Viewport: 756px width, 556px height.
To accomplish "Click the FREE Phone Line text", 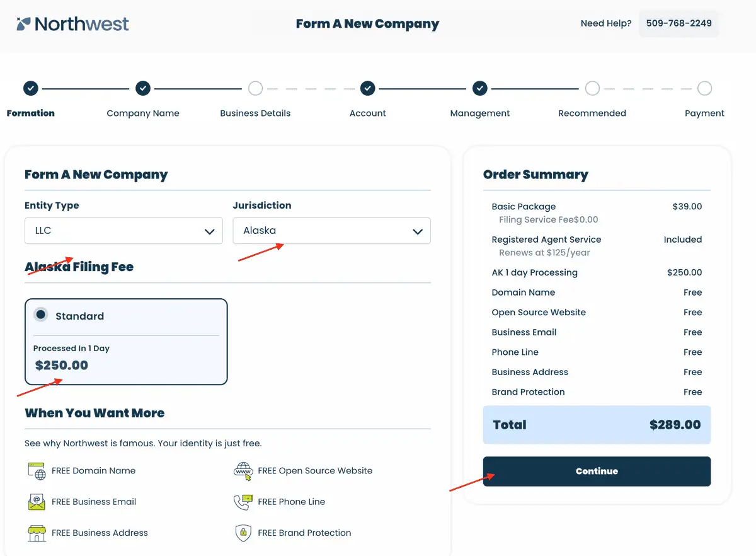I will [292, 502].
